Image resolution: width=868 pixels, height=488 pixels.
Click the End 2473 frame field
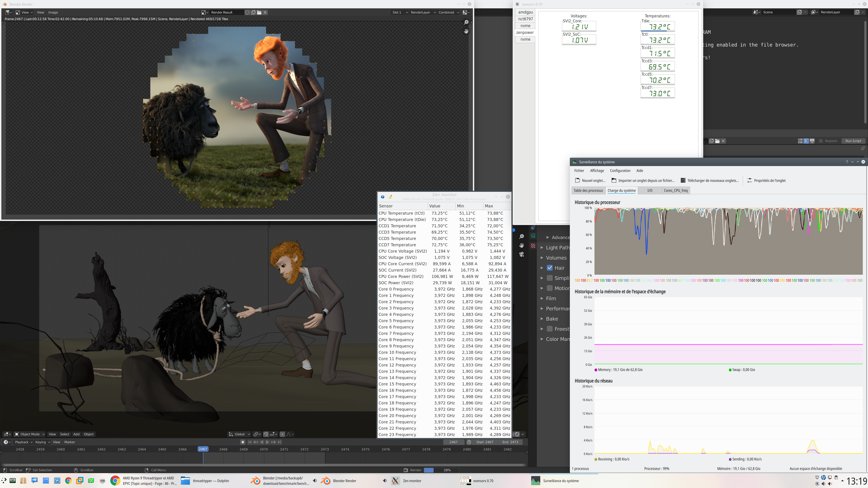[510, 442]
